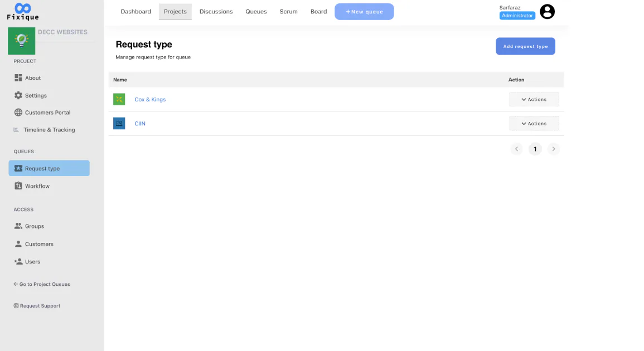Screen dimensions: 644x351
Task: Open the user profile avatar icon
Action: pyautogui.click(x=546, y=12)
